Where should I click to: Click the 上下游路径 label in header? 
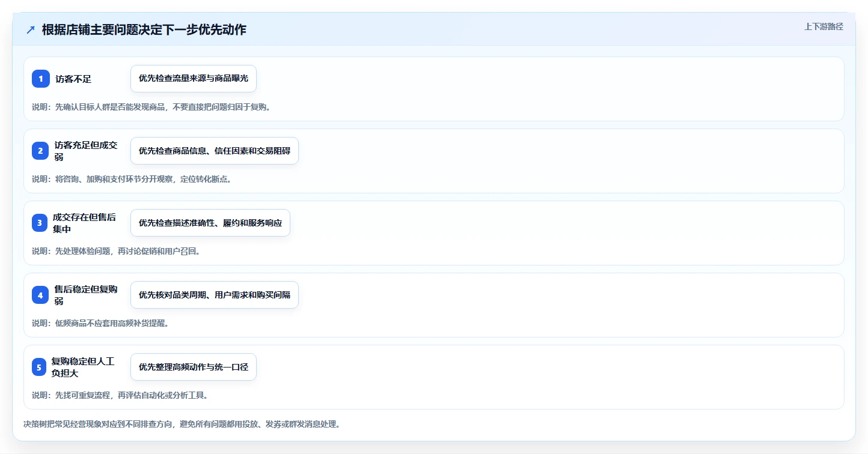pos(824,26)
